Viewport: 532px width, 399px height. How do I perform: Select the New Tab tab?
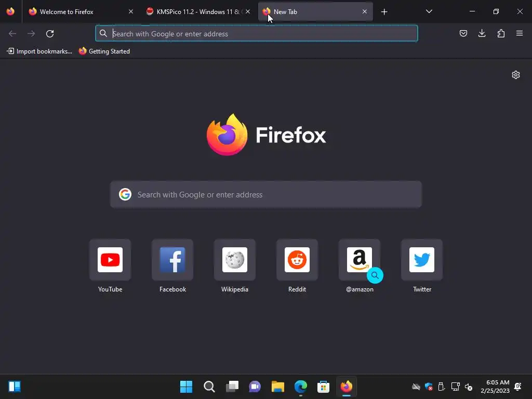315,11
